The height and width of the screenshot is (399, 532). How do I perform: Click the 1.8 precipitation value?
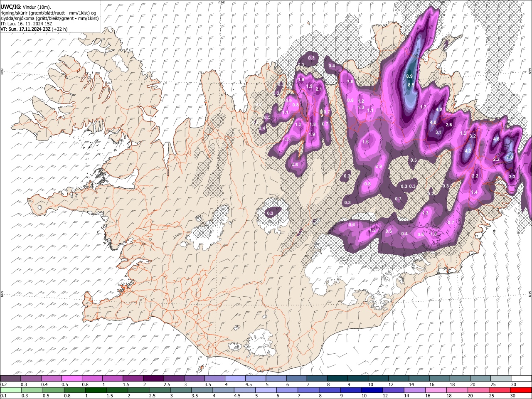pyautogui.click(x=313, y=124)
